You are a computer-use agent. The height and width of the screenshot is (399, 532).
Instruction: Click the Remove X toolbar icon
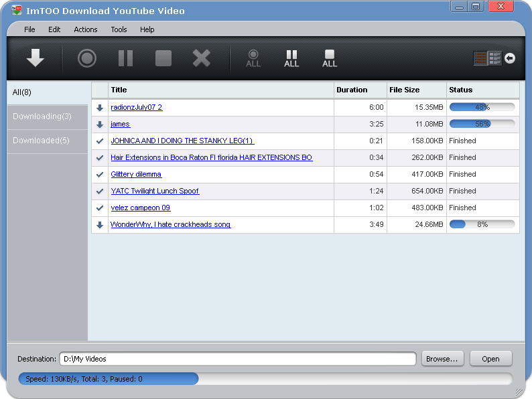[x=202, y=58]
